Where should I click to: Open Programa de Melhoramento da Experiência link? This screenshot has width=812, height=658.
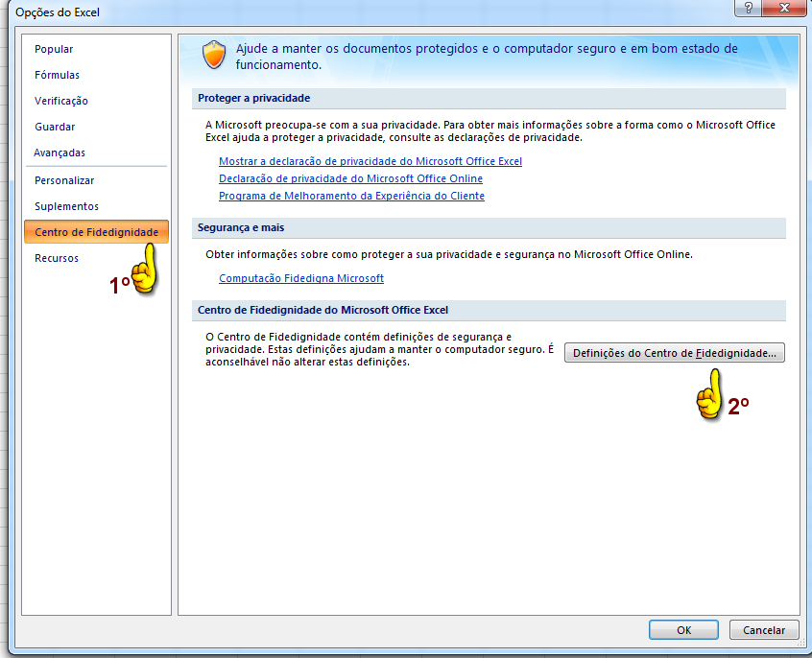tap(351, 197)
